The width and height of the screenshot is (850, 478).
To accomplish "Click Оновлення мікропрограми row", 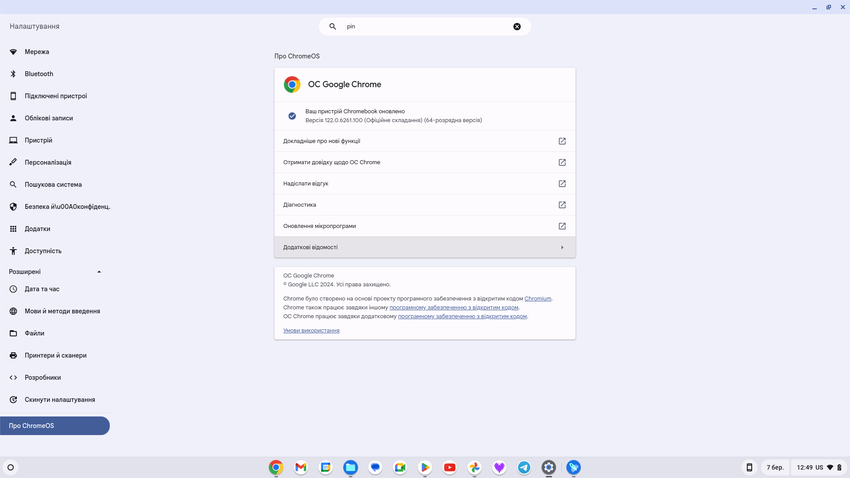I will coord(424,226).
